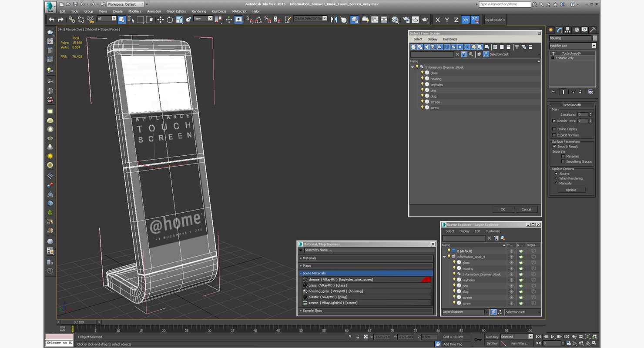Enable Separate by Materials checkbox
This screenshot has width=644, height=348.
[563, 156]
